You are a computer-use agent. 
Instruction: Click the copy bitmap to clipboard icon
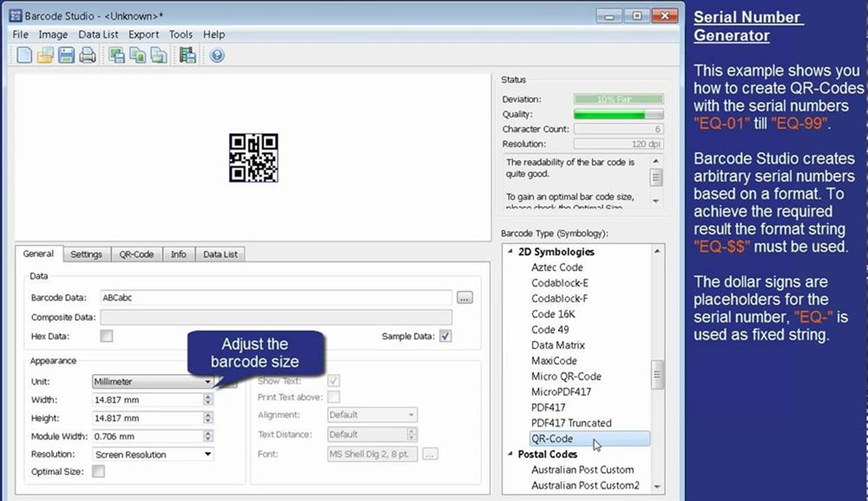(x=137, y=56)
